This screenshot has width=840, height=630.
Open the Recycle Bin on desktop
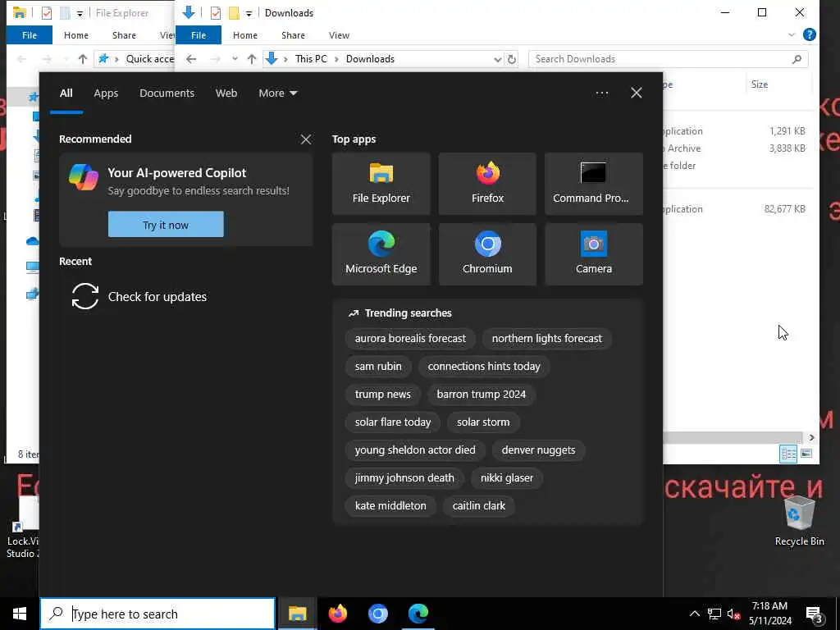799,521
